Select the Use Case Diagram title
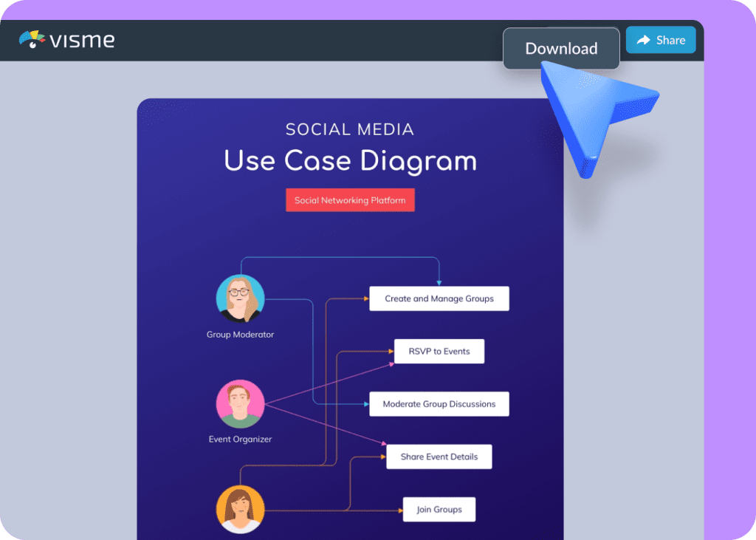The image size is (756, 540). coord(349,161)
